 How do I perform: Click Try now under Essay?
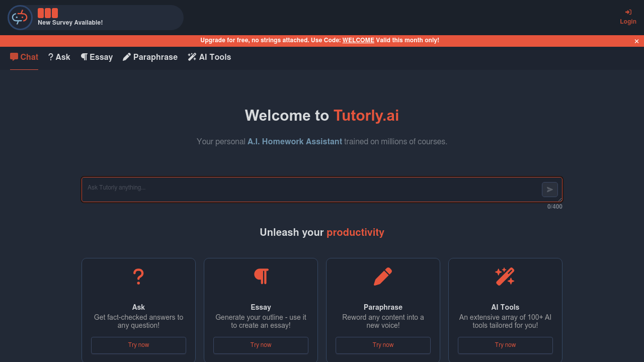click(x=261, y=345)
